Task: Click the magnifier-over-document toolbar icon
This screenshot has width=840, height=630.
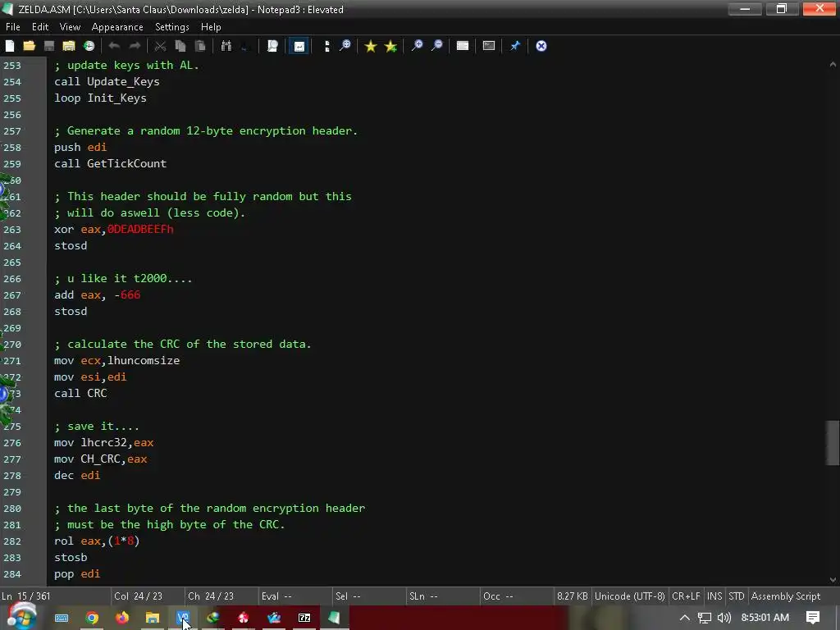Action: [x=272, y=46]
